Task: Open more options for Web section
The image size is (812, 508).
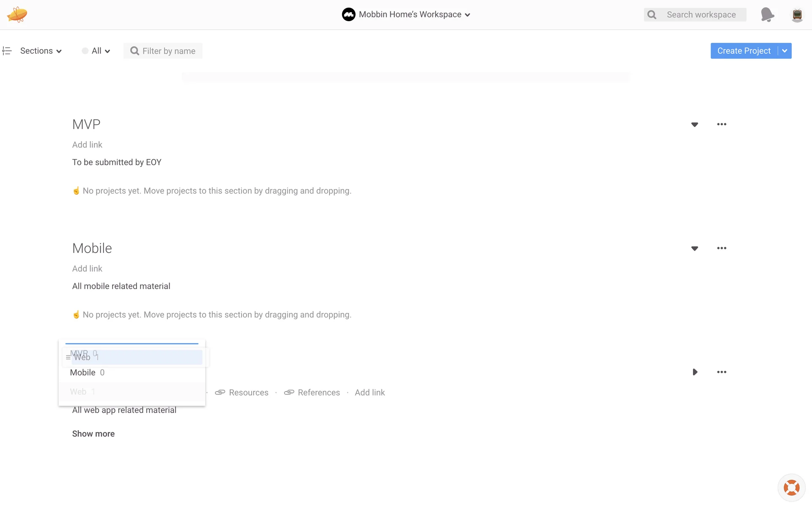Action: click(721, 372)
